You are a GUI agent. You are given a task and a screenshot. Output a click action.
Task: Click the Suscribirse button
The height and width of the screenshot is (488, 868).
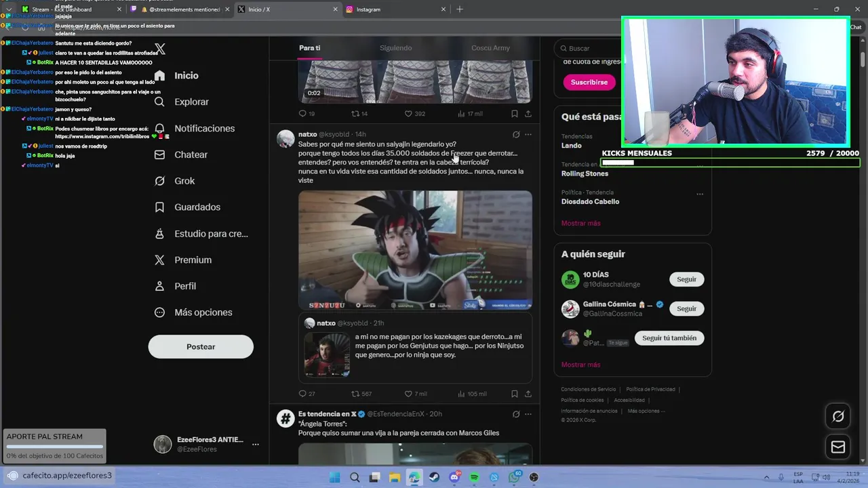point(589,82)
